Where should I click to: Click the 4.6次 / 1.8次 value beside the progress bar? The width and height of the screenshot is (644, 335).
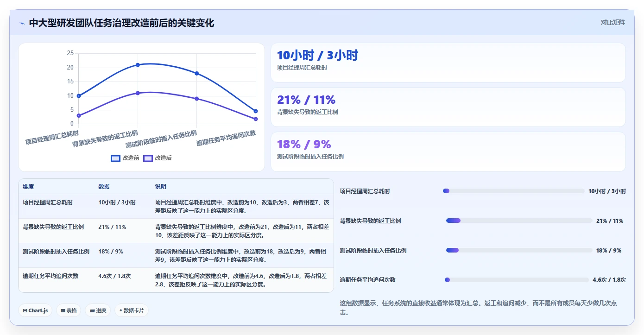(x=609, y=280)
